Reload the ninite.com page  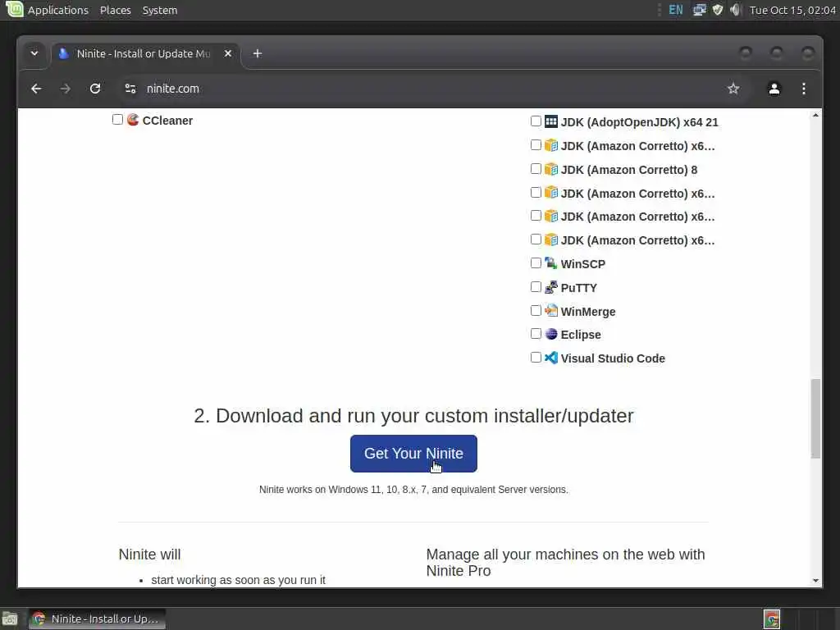[95, 89]
